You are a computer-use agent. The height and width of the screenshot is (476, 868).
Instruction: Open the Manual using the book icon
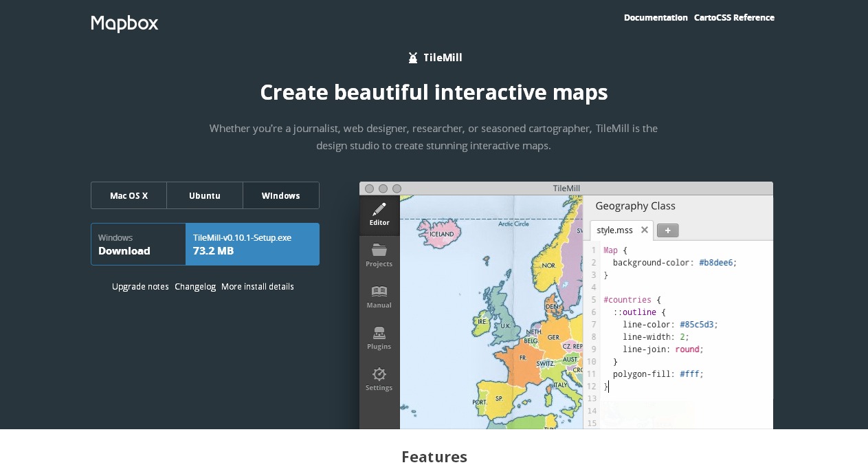pos(379,296)
